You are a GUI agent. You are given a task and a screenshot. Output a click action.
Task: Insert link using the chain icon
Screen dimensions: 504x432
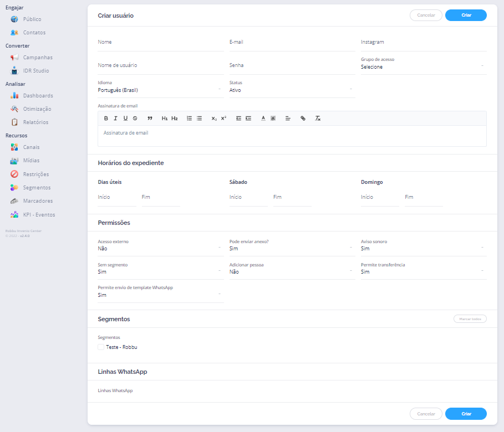pyautogui.click(x=303, y=119)
